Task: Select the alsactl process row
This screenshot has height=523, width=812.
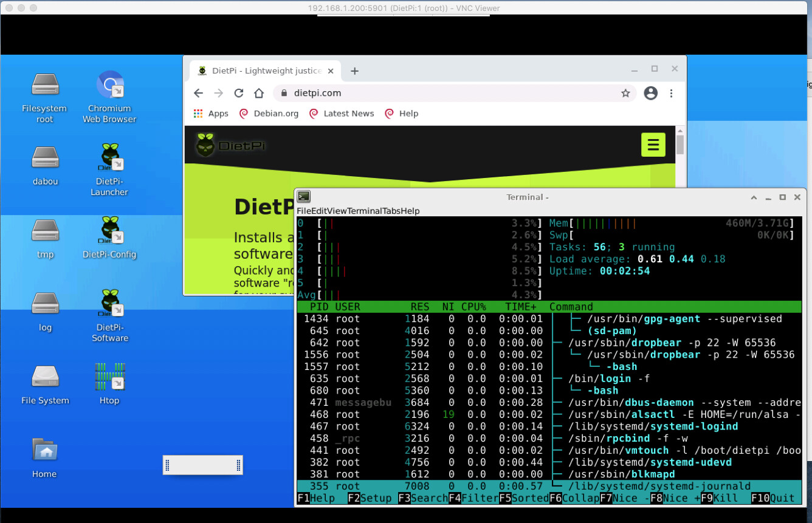Action: point(549,414)
